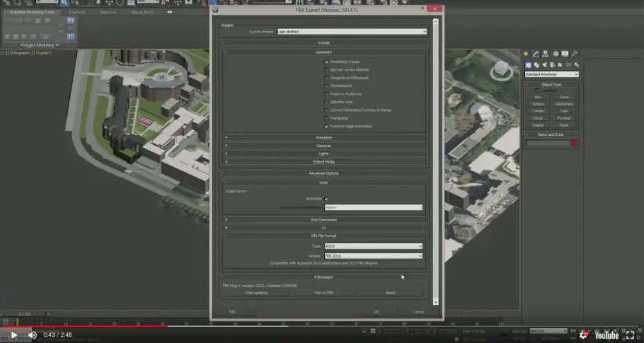Select the Shapes category icon
The height and width of the screenshot is (343, 644).
point(537,65)
